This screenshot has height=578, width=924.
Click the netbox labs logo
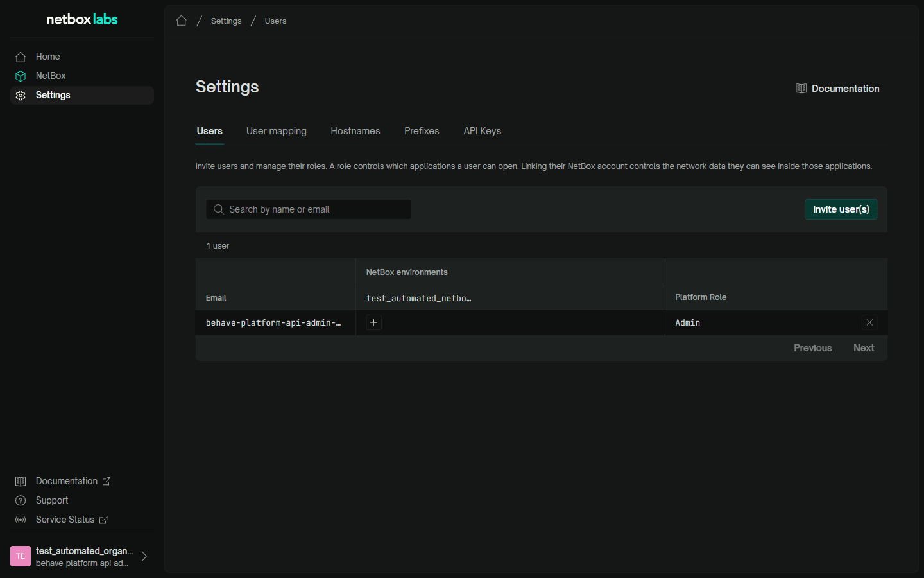[x=82, y=19]
